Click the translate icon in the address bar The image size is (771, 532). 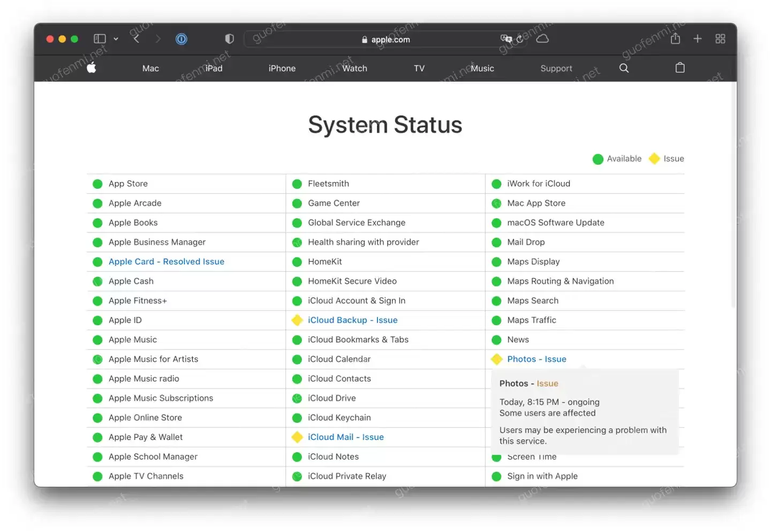505,39
